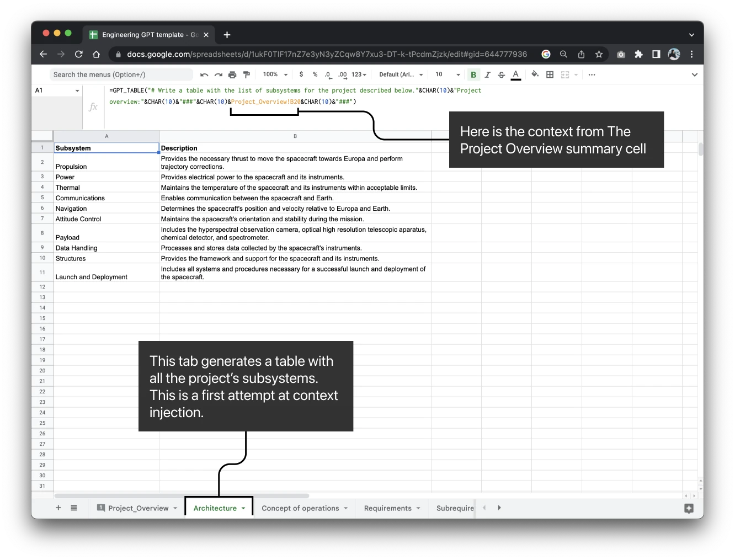Go back in Chrome

(x=44, y=54)
